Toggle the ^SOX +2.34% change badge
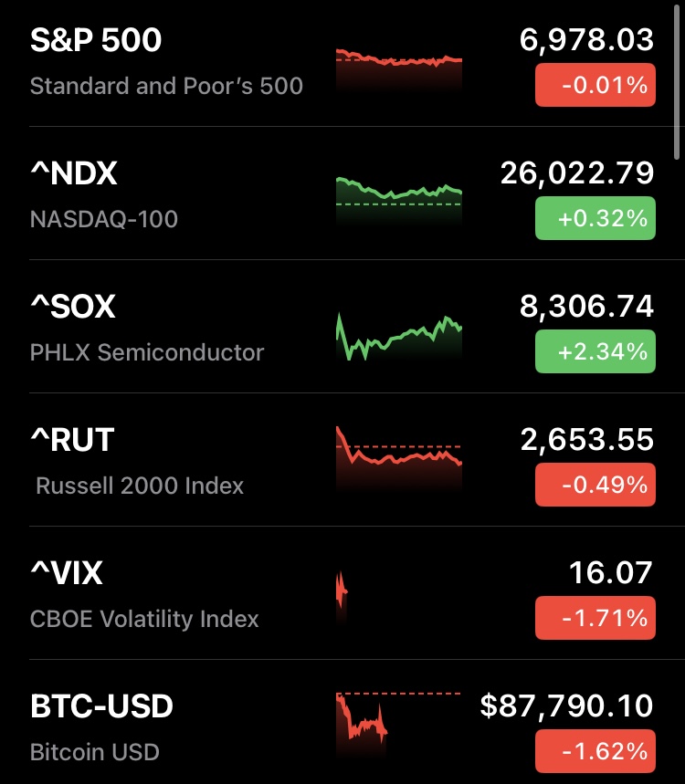 click(x=595, y=352)
